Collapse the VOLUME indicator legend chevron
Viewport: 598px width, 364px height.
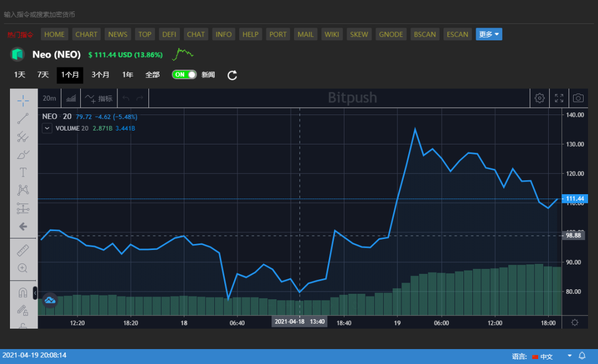[x=47, y=128]
